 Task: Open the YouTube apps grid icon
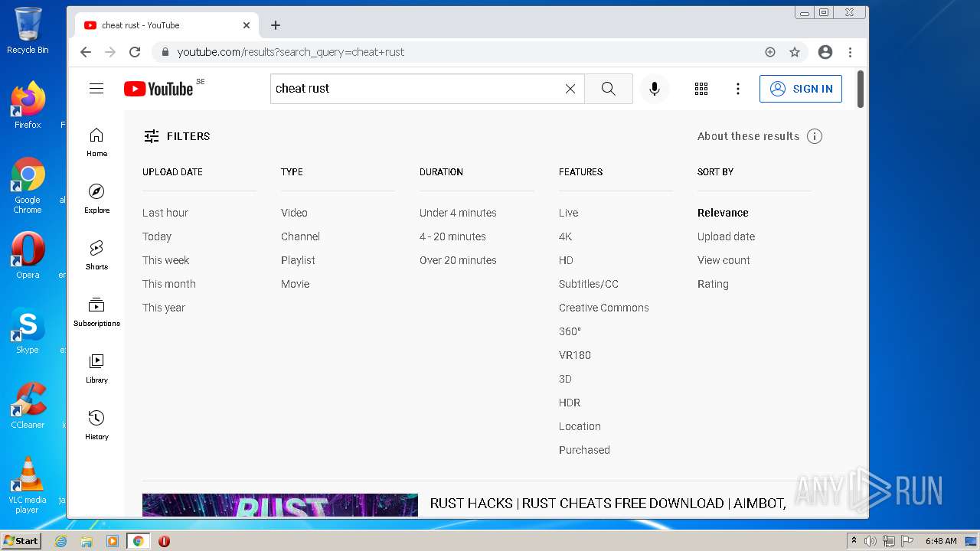pos(701,89)
